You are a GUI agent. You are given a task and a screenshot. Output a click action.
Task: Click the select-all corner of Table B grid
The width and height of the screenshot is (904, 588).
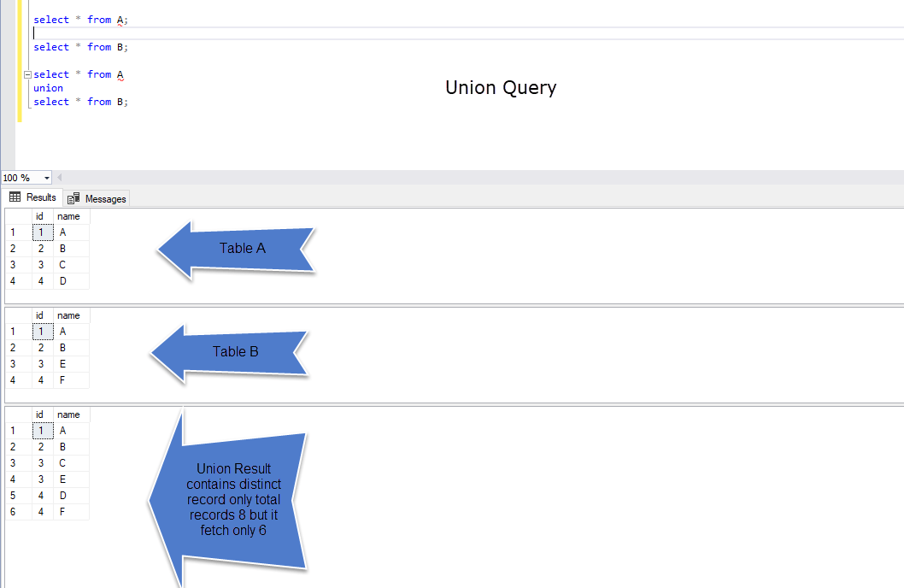pos(19,315)
